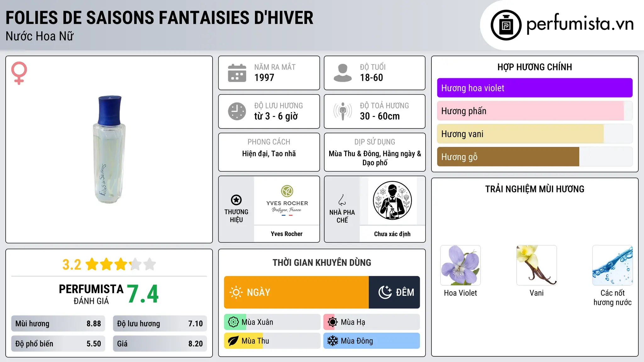This screenshot has width=644, height=362.
Task: Click the age range value 18-60
Action: click(x=371, y=78)
